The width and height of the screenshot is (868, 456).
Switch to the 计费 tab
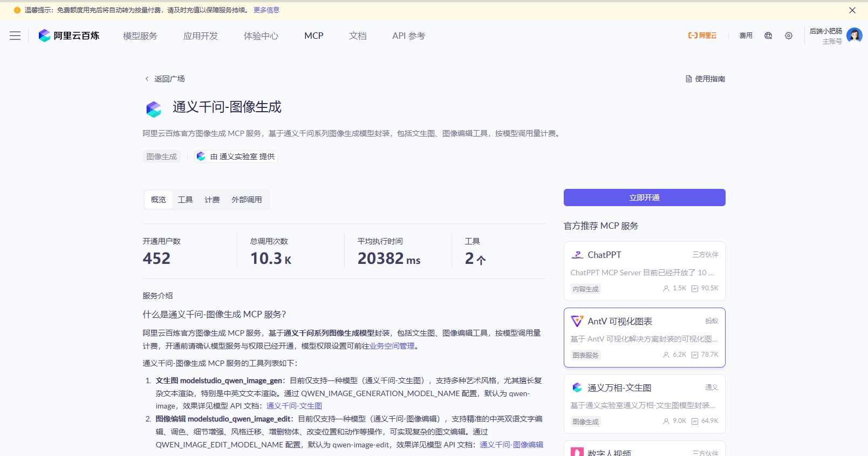coord(212,200)
